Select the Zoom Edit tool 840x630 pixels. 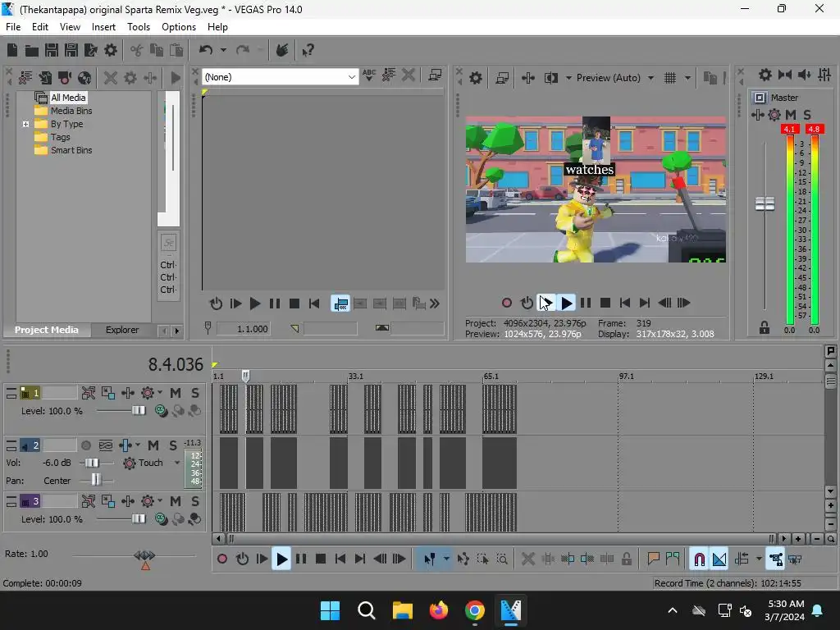pyautogui.click(x=502, y=559)
